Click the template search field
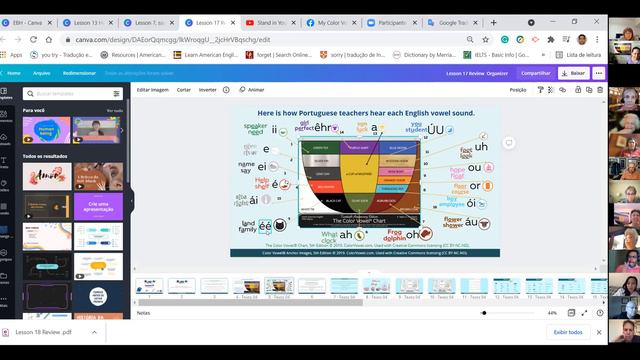Screen dimensions: 640x360 73,93
